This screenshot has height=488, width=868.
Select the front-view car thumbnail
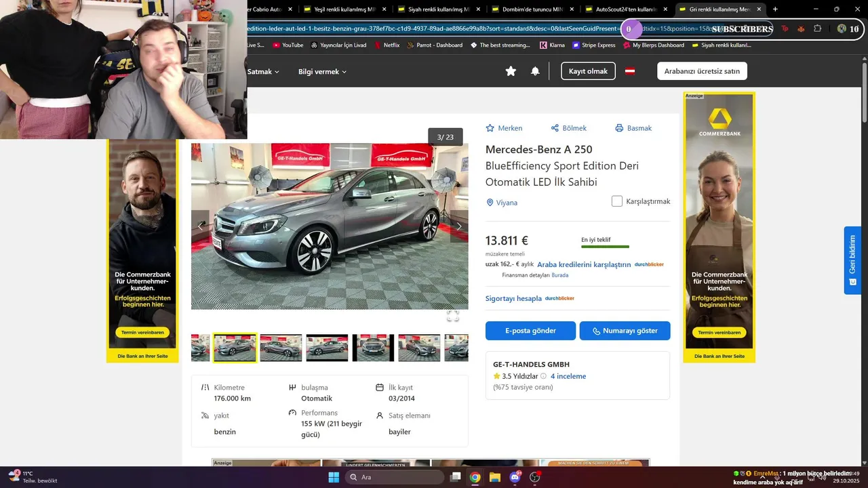coord(373,348)
